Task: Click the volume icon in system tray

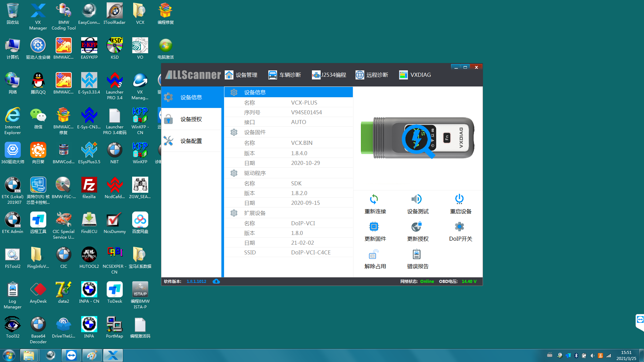Action: [x=592, y=356]
